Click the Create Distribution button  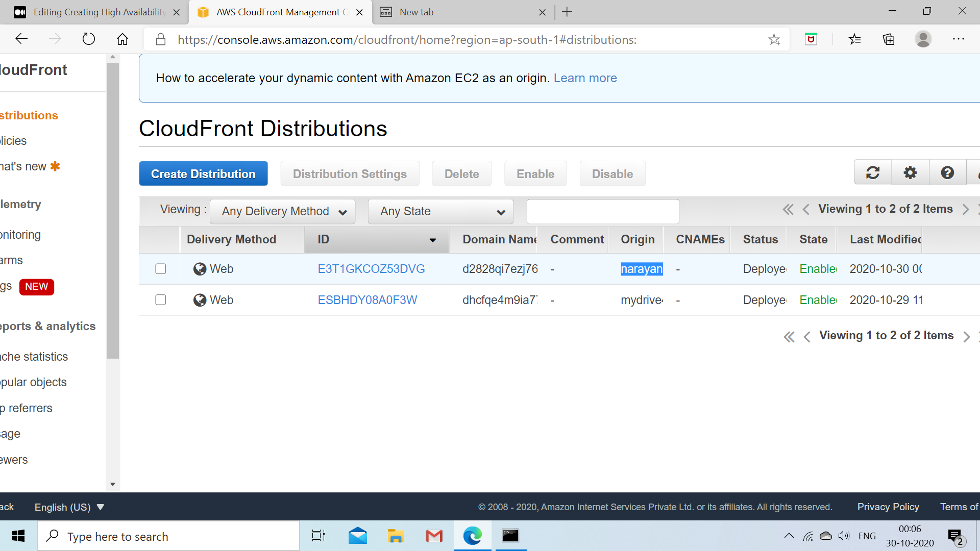tap(203, 173)
